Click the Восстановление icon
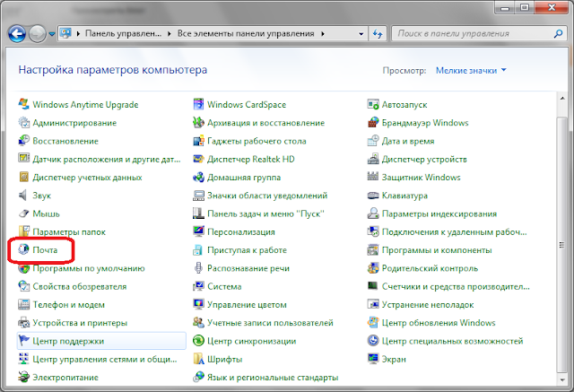 point(24,141)
